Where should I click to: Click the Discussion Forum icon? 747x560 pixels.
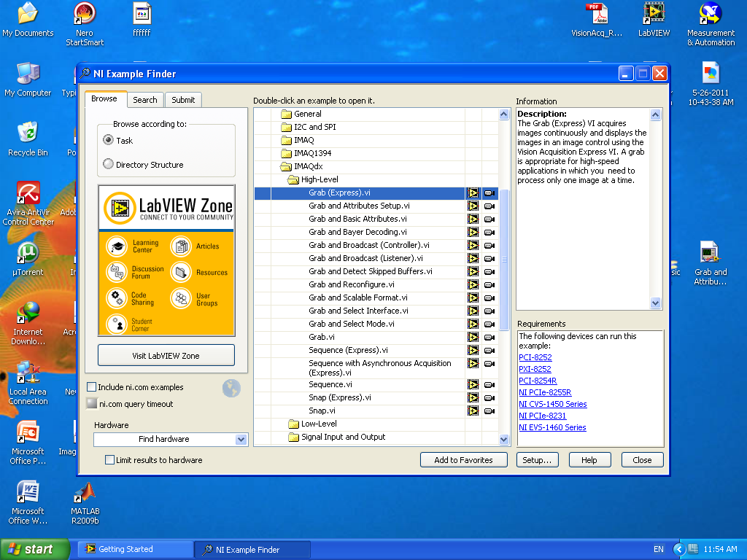tap(116, 273)
